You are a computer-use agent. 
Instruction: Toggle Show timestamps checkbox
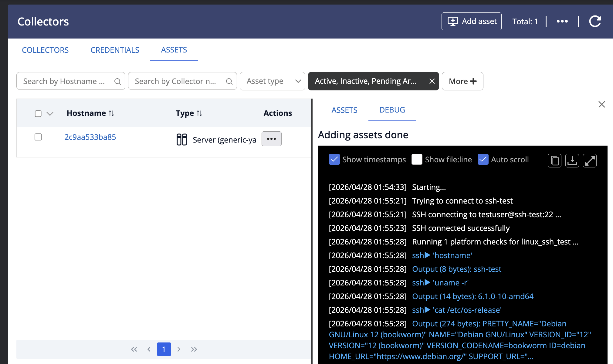tap(334, 159)
